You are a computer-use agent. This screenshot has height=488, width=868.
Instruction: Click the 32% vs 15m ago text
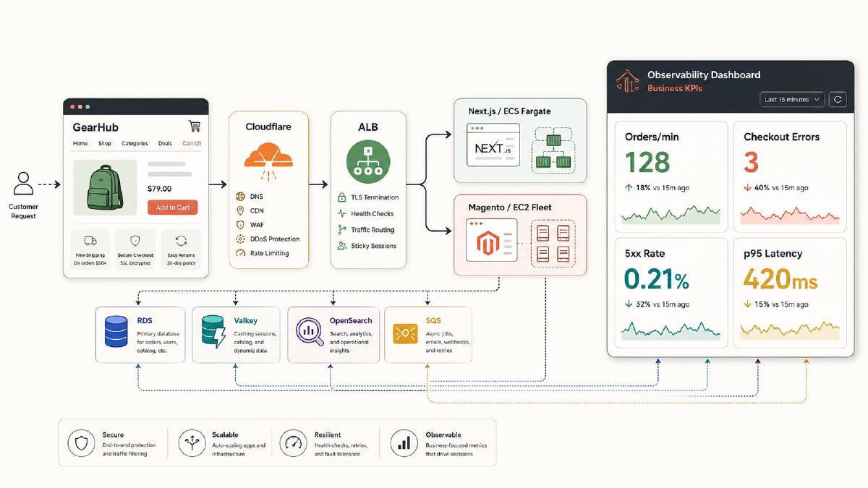663,304
